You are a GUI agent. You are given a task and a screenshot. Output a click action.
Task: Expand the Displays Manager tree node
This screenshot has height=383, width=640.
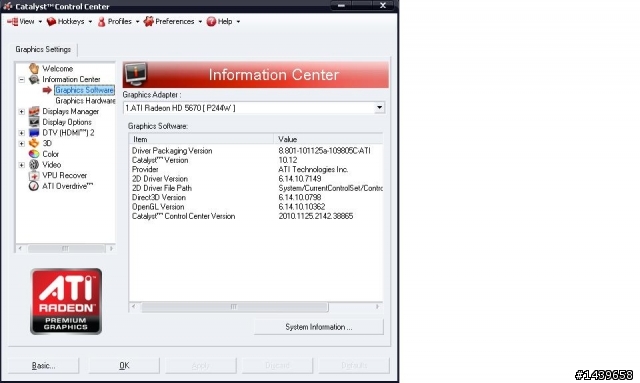[22, 111]
